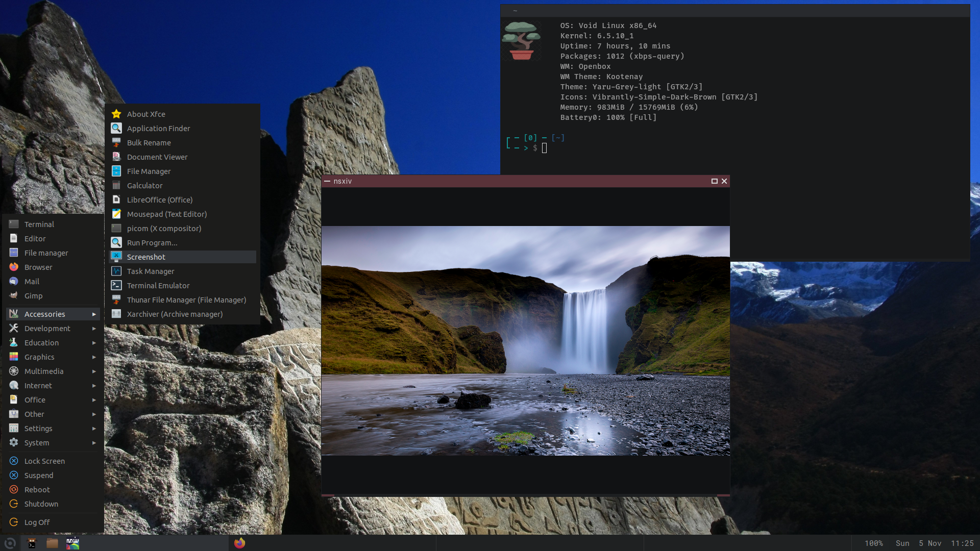Choose Shutdown from the menu
The image size is (980, 551).
53,504
